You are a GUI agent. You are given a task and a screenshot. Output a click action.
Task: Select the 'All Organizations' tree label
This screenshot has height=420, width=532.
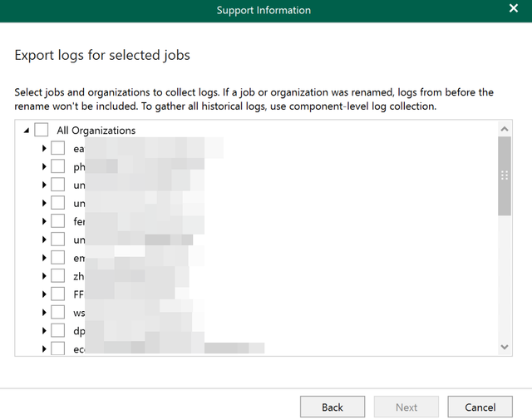(96, 131)
